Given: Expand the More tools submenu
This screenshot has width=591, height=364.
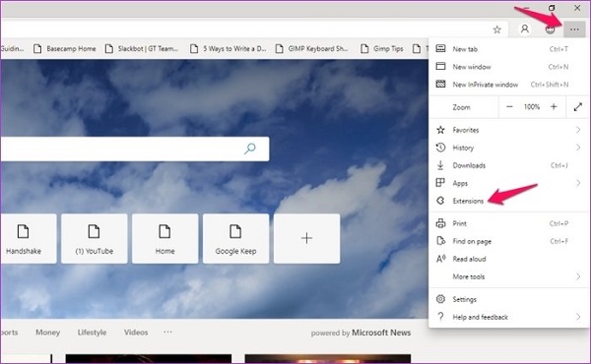Looking at the screenshot, I should (508, 276).
